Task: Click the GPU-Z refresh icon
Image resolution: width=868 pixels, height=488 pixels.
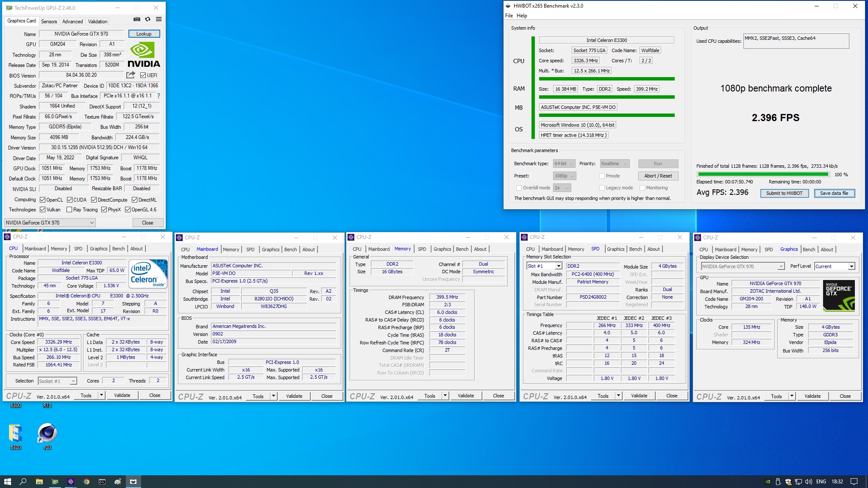Action: point(147,19)
